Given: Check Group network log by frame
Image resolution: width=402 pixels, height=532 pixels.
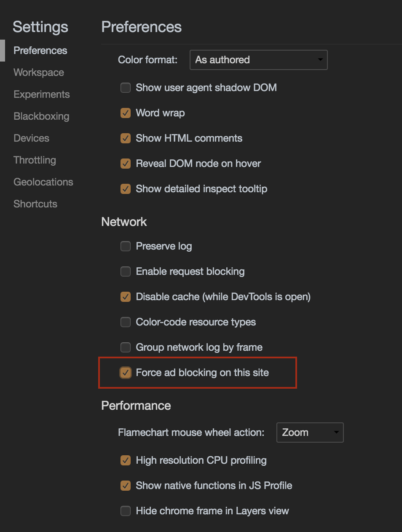Looking at the screenshot, I should tap(126, 347).
